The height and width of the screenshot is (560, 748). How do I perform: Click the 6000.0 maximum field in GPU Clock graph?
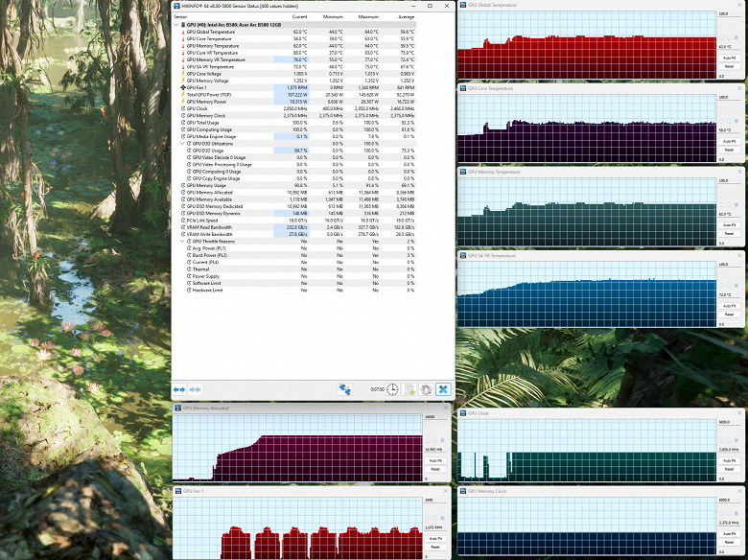[729, 422]
